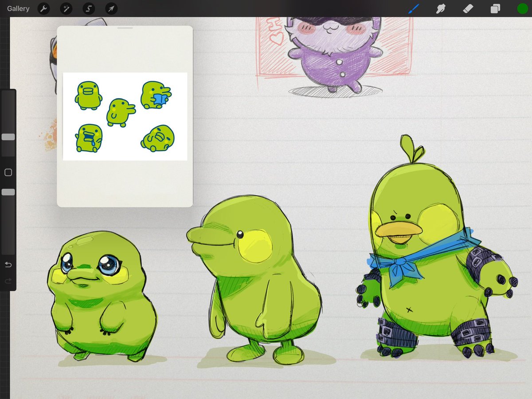Activate the Transform arrow tool
This screenshot has width=532, height=399.
tap(111, 8)
